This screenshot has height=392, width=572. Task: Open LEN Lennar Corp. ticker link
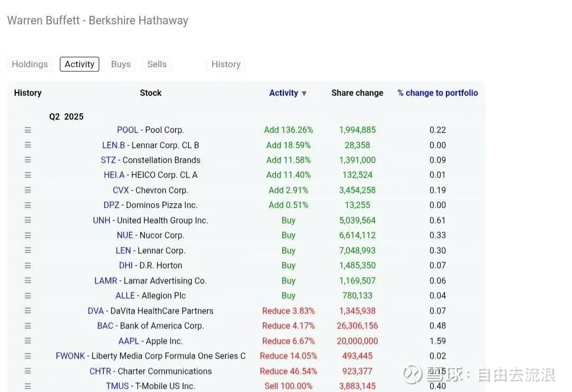click(x=123, y=250)
